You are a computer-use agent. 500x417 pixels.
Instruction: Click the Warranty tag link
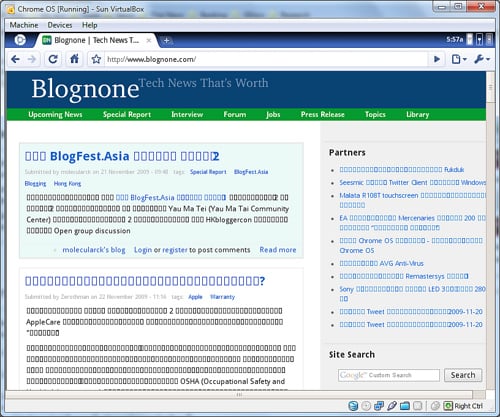tap(222, 297)
